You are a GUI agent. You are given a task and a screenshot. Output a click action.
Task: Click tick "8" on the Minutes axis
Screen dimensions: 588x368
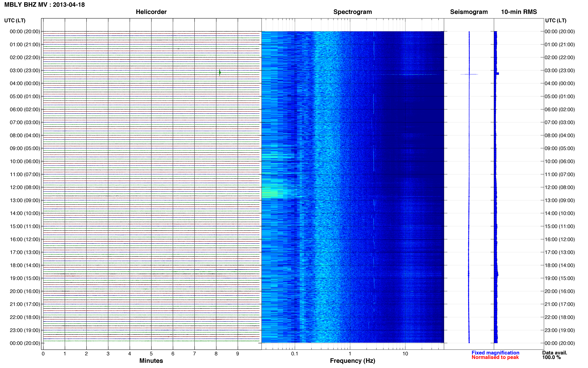[216, 354]
